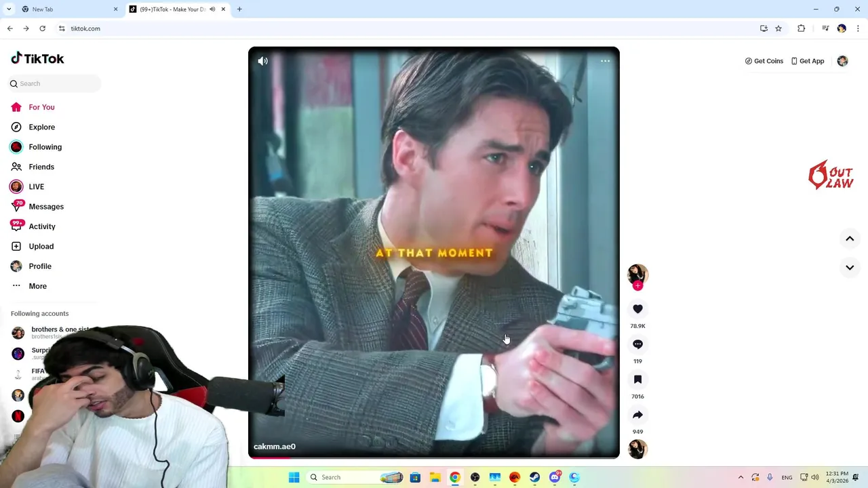Bookmark this page with star icon
Screen dimensions: 868x488
click(778, 28)
